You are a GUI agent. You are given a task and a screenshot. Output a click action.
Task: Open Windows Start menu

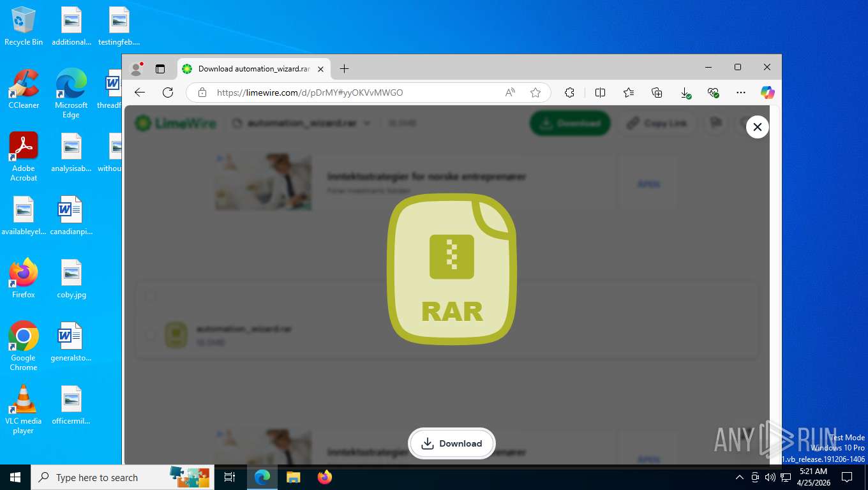(x=15, y=477)
